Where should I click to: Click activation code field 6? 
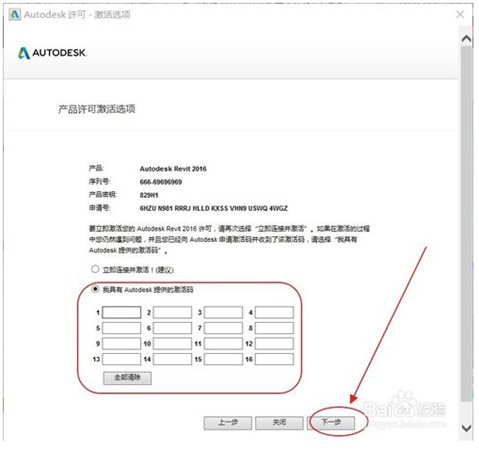click(x=172, y=328)
